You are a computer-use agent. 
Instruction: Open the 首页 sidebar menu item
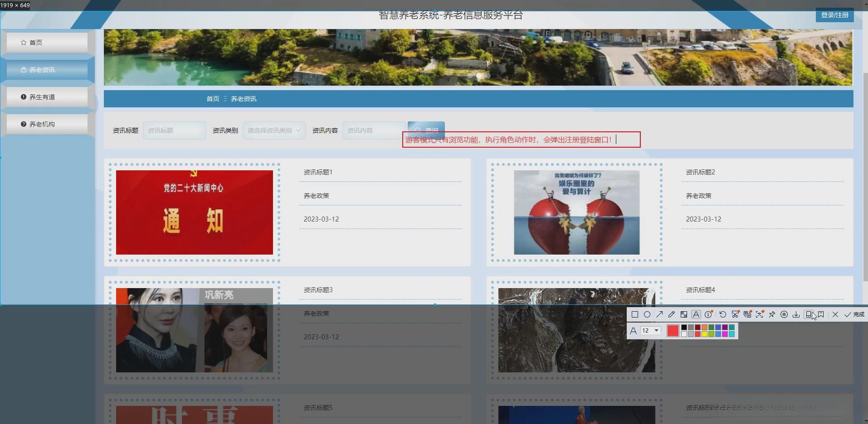47,42
